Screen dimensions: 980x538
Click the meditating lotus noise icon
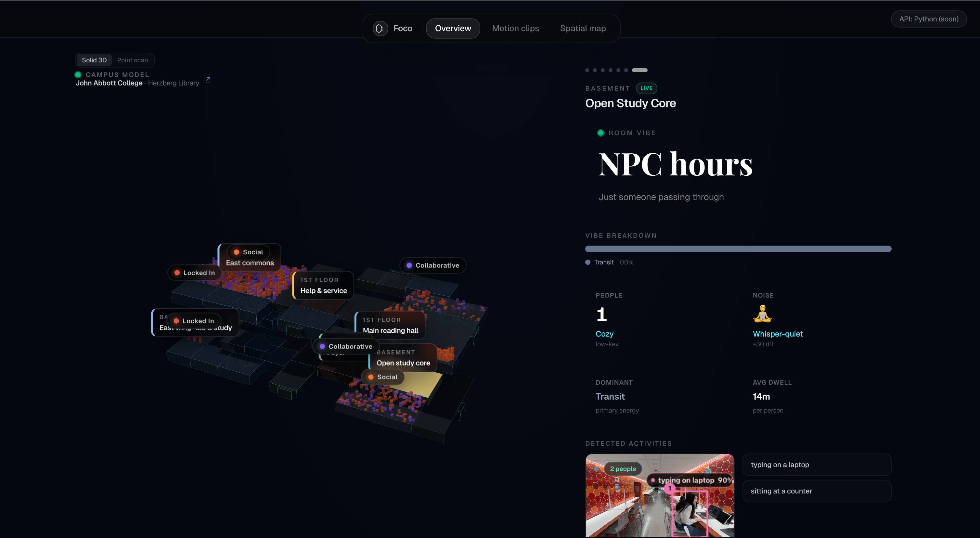(763, 313)
